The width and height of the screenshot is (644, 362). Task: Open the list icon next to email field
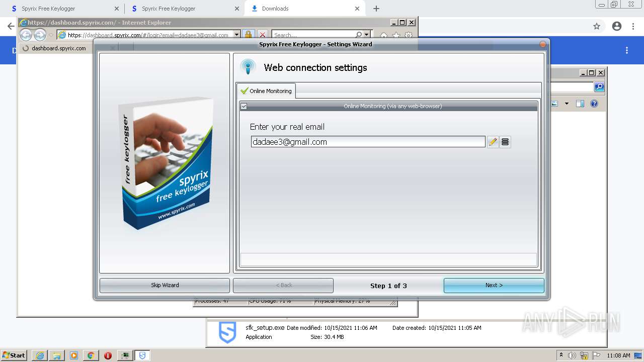click(505, 142)
